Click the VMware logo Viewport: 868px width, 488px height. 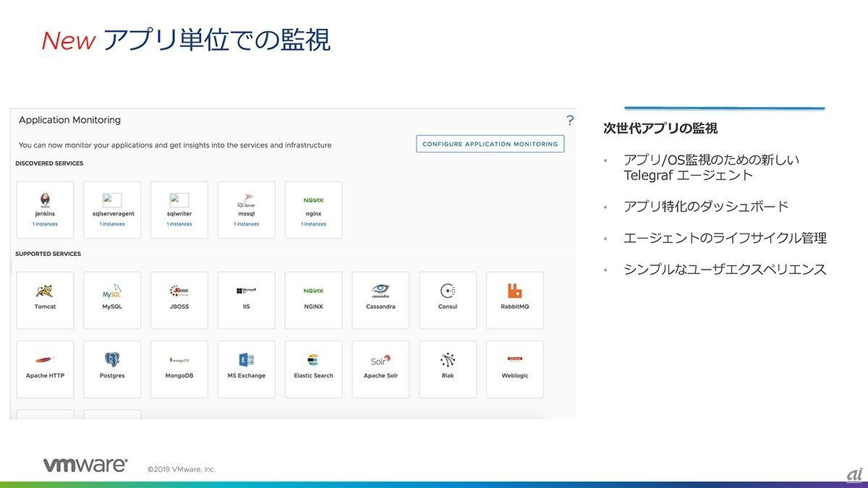point(85,465)
